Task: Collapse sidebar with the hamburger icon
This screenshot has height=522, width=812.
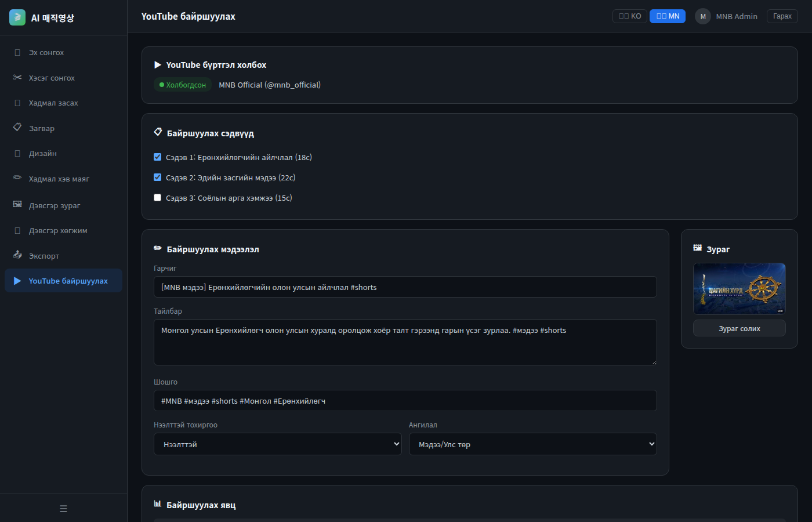Action: [x=64, y=509]
